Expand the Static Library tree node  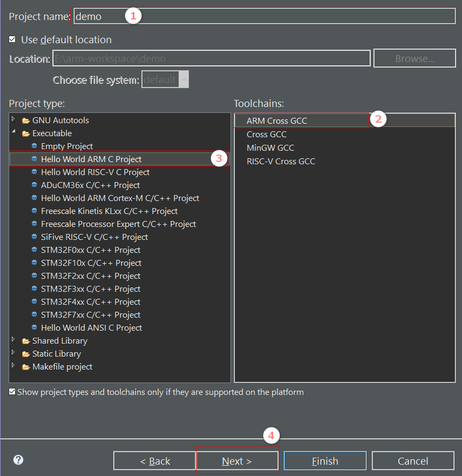pos(13,352)
